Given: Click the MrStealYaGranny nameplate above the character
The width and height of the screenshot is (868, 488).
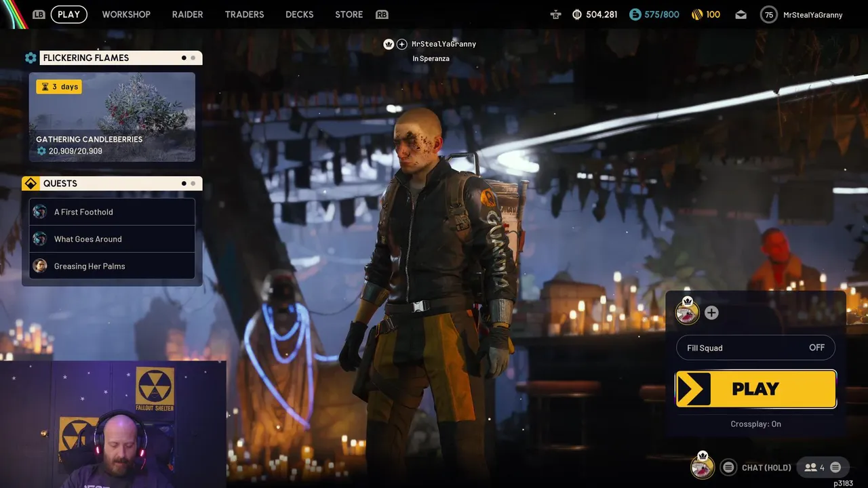Looking at the screenshot, I should [x=443, y=44].
